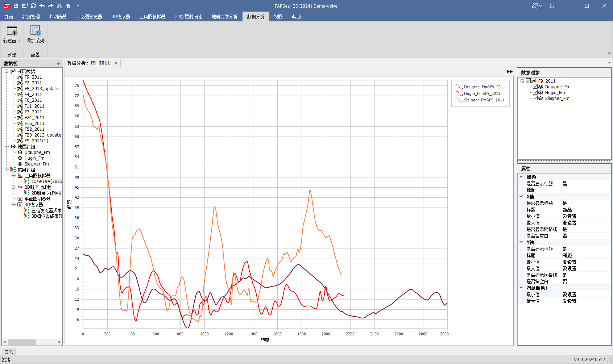Click the 添加系列 add series icon

(35, 31)
